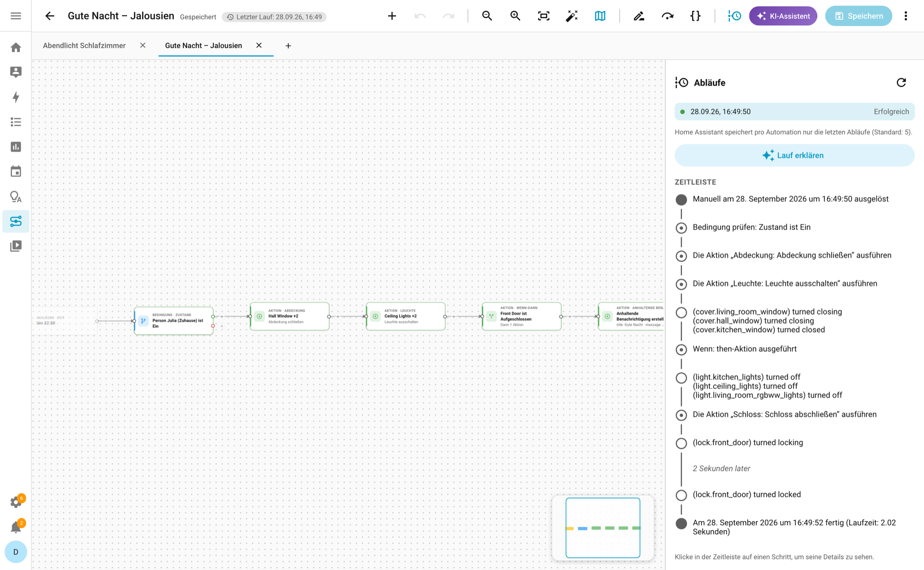Screen dimensions: 924x570
Task: Open the list view sidebar icon
Action: [x=16, y=122]
